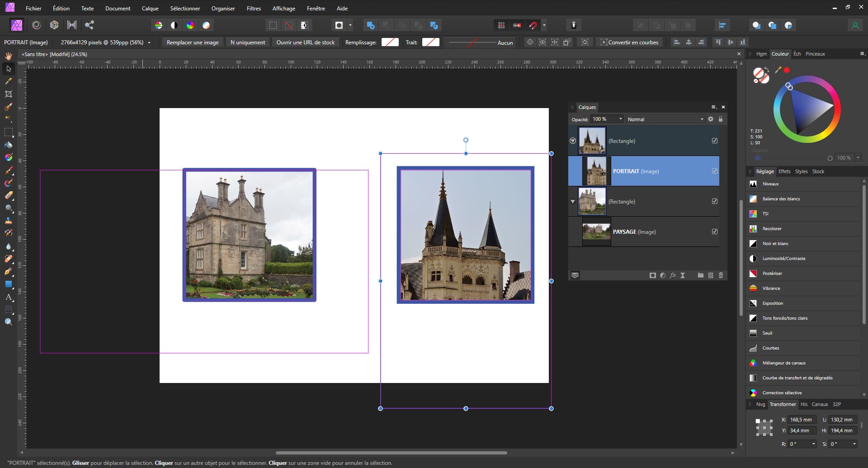Open the layer effects fx icon

pos(673,275)
